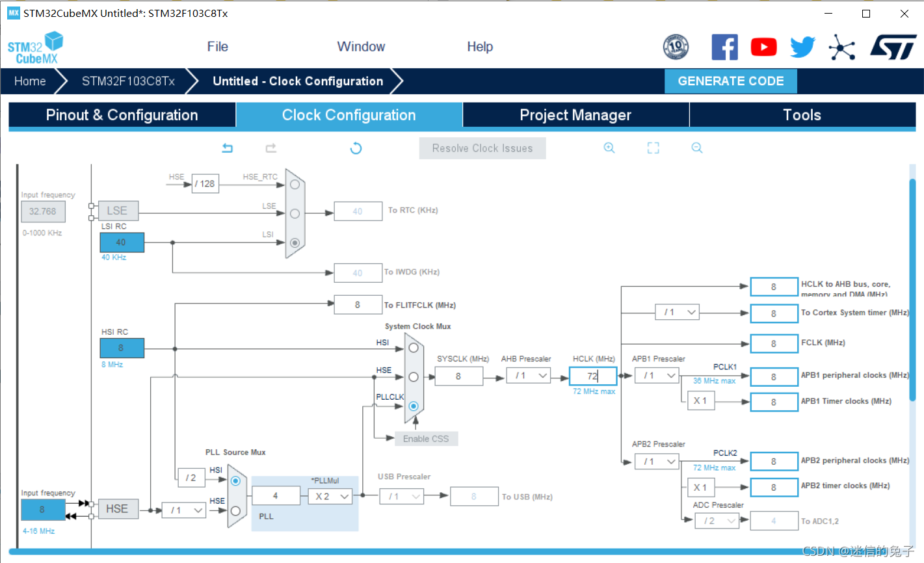Zoom in on the clock diagram
The image size is (924, 563).
click(609, 148)
